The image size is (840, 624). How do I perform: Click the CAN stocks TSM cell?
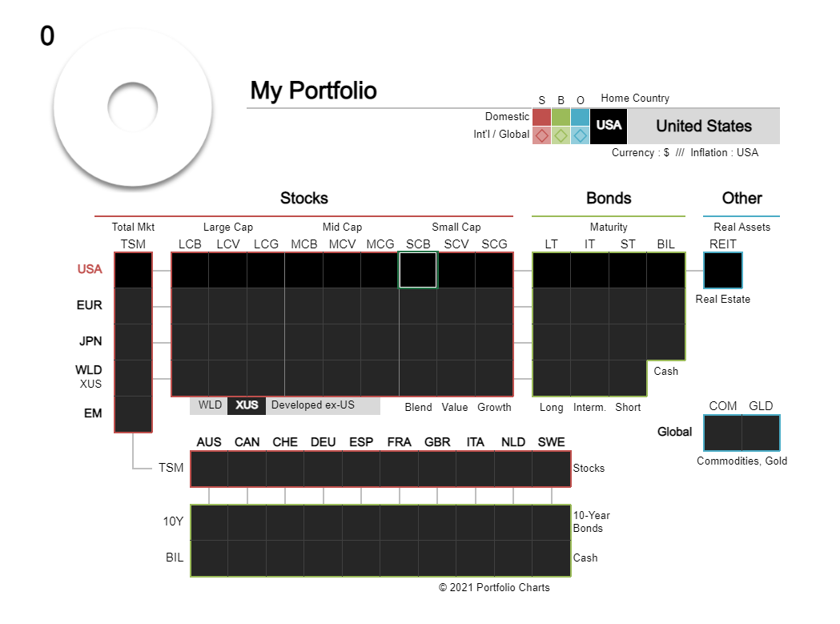click(x=247, y=469)
